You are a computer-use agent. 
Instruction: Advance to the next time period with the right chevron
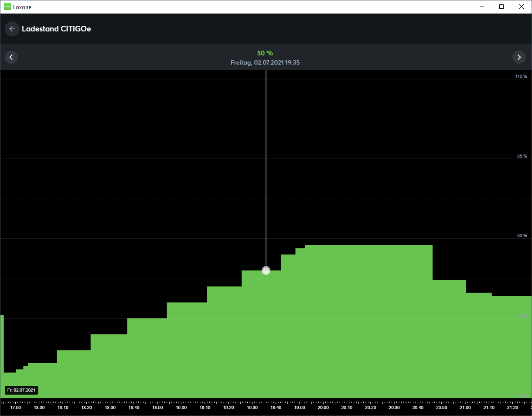518,57
